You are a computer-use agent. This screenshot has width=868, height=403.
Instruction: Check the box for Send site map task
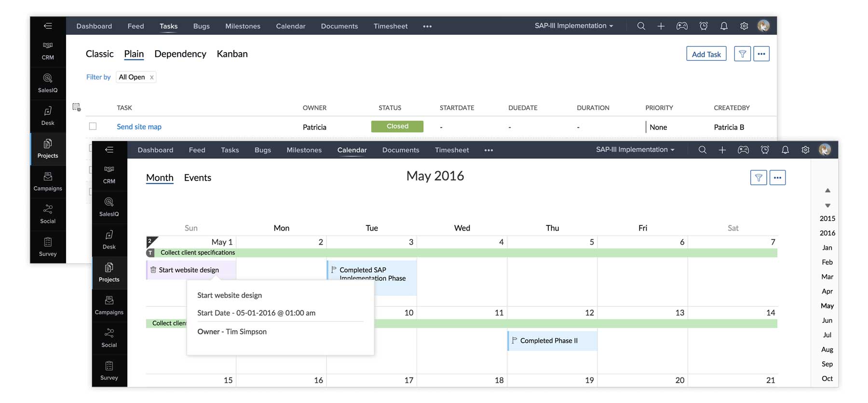[93, 126]
